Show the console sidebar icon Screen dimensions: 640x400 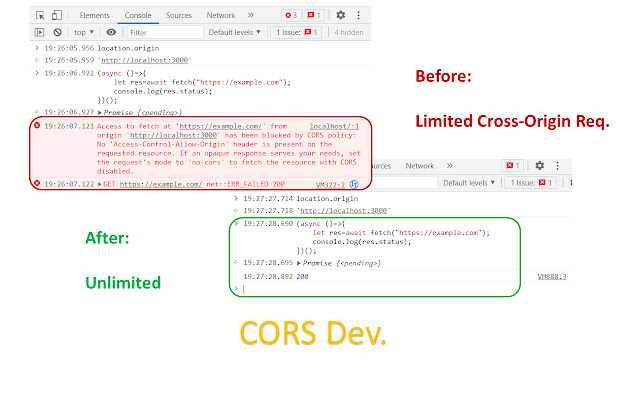(40, 32)
